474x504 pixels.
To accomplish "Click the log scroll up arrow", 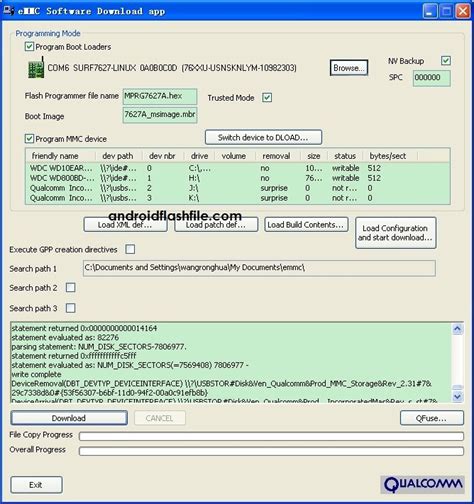I will click(x=457, y=329).
